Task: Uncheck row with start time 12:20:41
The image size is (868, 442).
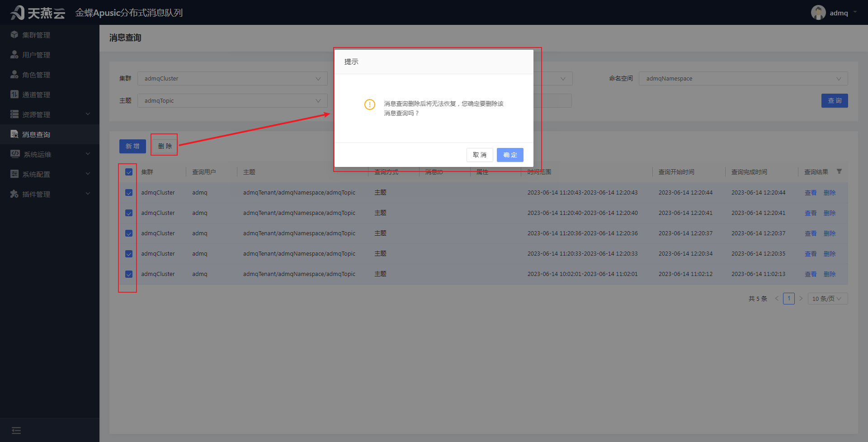Action: (129, 213)
